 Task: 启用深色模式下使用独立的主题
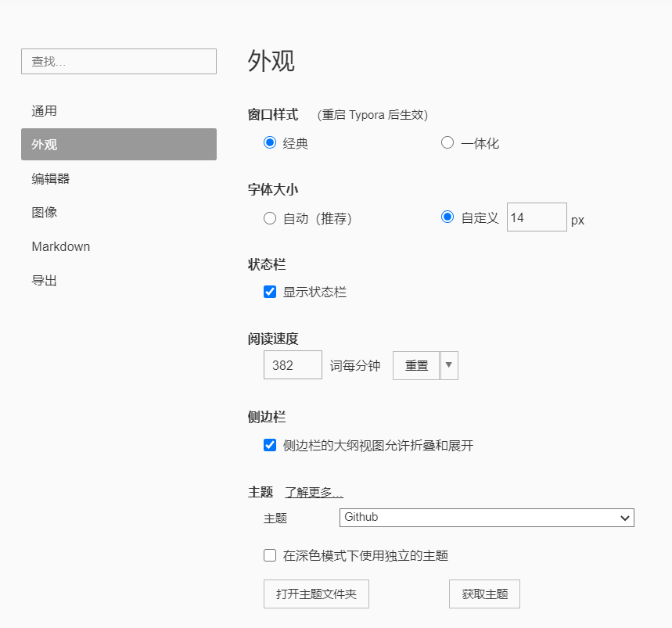[269, 555]
